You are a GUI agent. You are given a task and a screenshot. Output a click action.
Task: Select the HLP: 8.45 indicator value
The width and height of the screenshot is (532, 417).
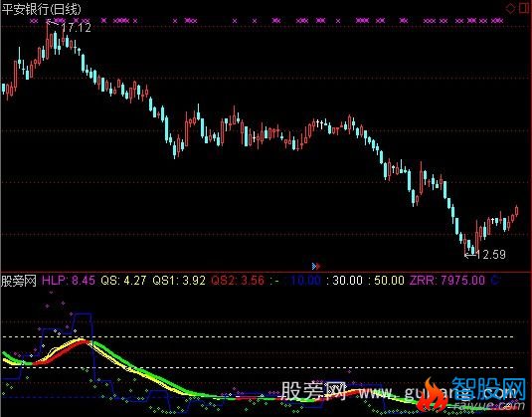click(x=69, y=281)
